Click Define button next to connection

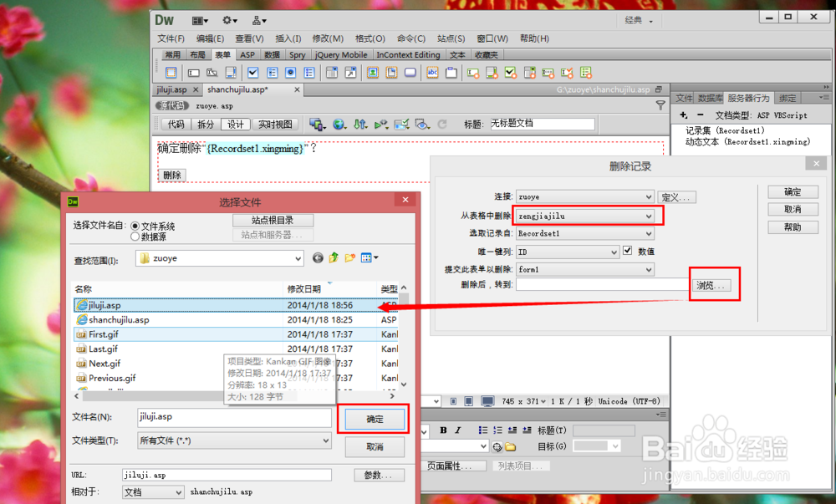676,197
